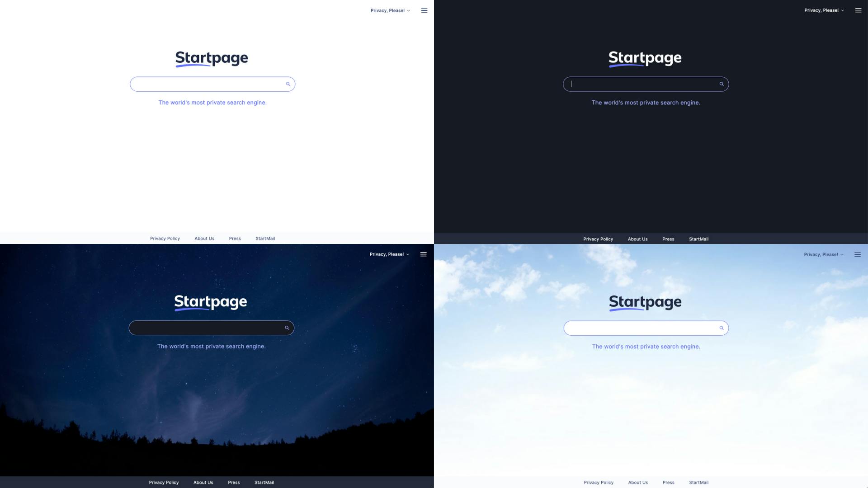Select the About Us menu item bottom-left
This screenshot has height=488, width=868.
click(x=203, y=482)
